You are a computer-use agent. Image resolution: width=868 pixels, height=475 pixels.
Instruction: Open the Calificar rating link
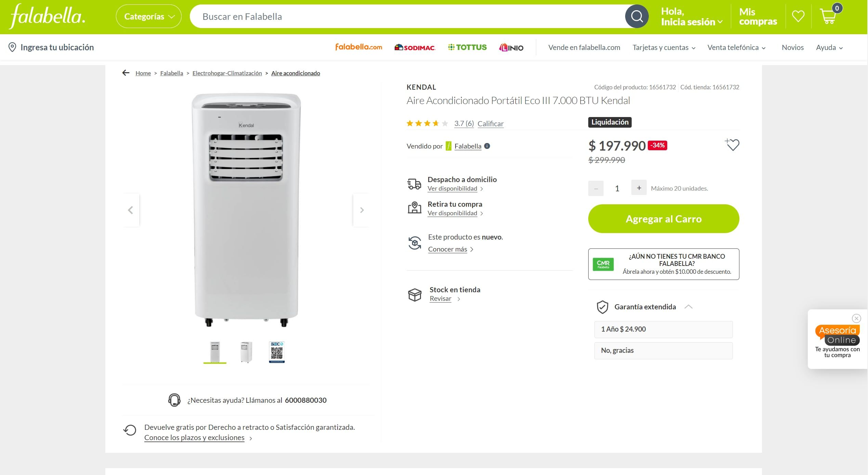pos(490,124)
